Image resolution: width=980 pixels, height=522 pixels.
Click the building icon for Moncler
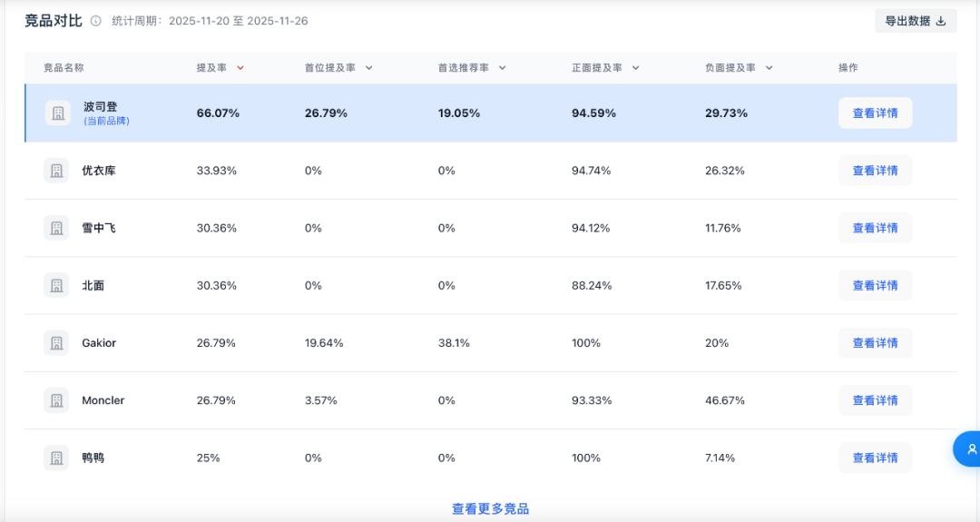pyautogui.click(x=56, y=400)
